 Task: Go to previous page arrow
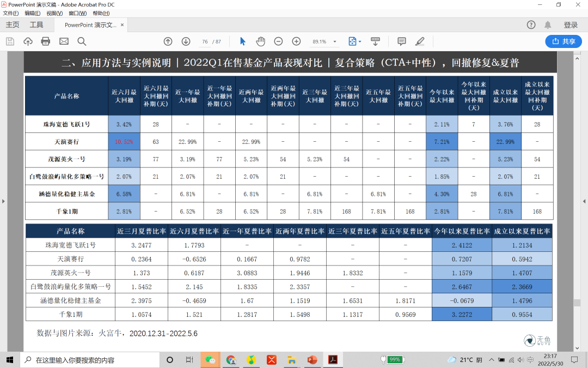click(168, 41)
